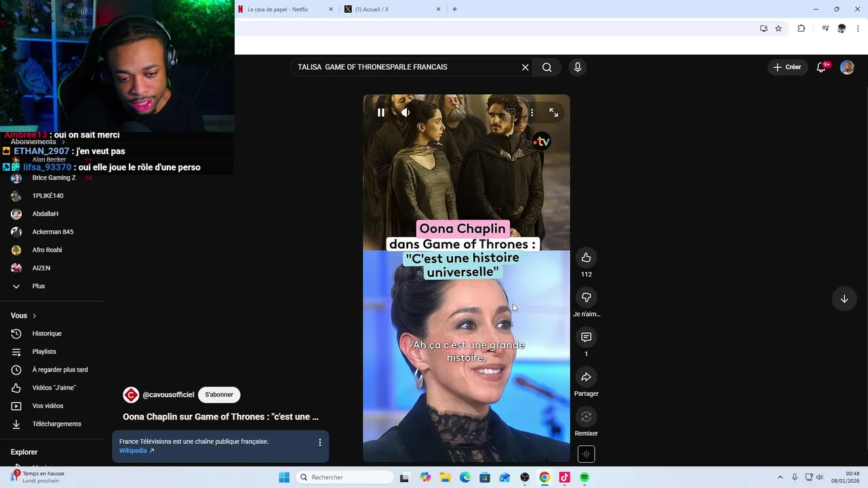
Task: Open the Chrome extensions puzzle icon
Action: point(801,28)
